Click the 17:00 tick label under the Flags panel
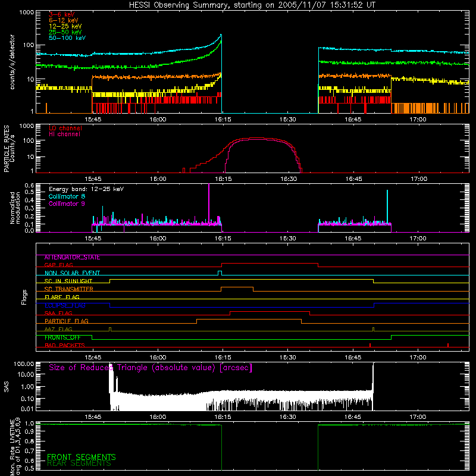The width and height of the screenshot is (476, 476). click(x=418, y=358)
